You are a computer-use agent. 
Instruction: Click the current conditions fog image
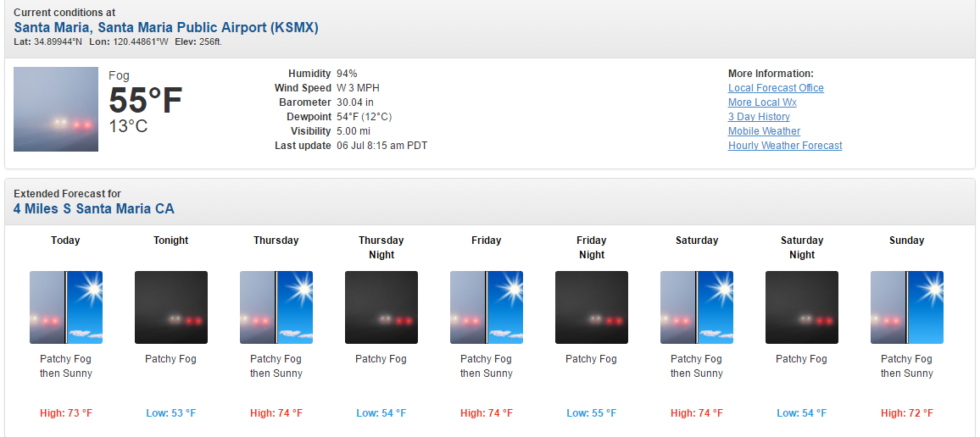tap(56, 109)
